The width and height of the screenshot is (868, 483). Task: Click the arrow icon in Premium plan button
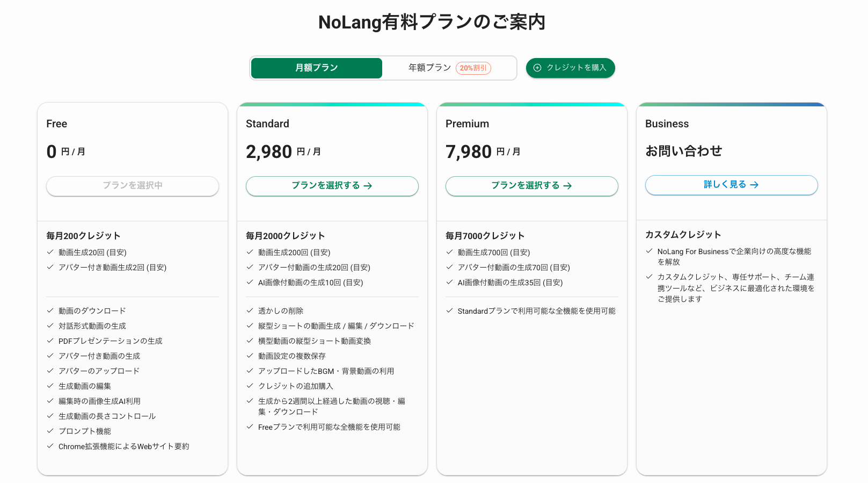(567, 186)
